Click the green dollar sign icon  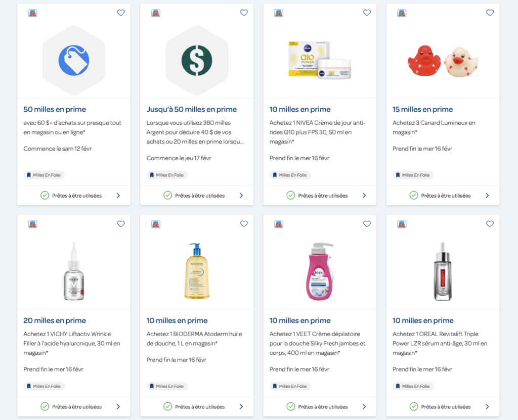pyautogui.click(x=197, y=61)
